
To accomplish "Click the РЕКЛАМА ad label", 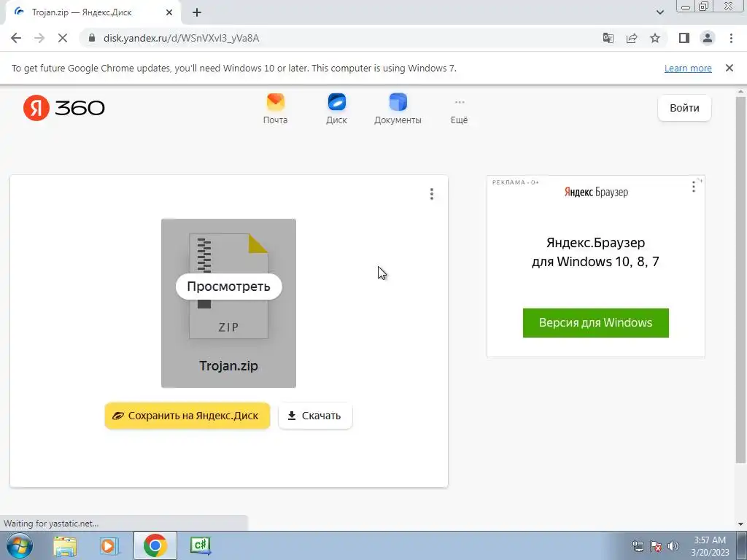I will 515,182.
